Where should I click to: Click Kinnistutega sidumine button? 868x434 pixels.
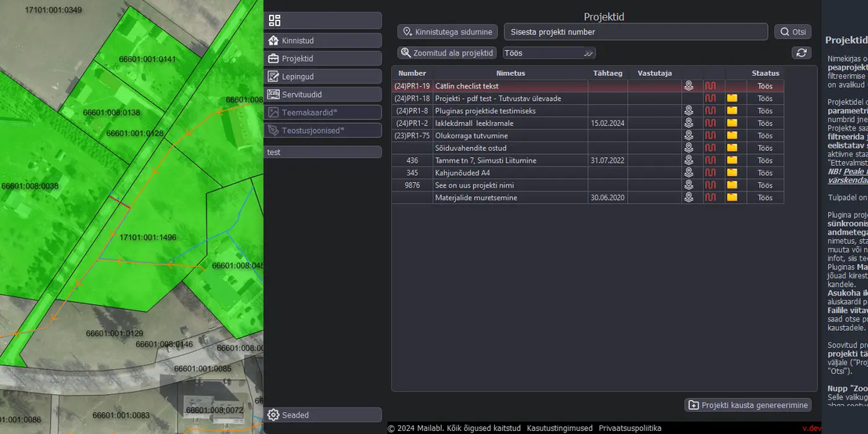pos(447,31)
